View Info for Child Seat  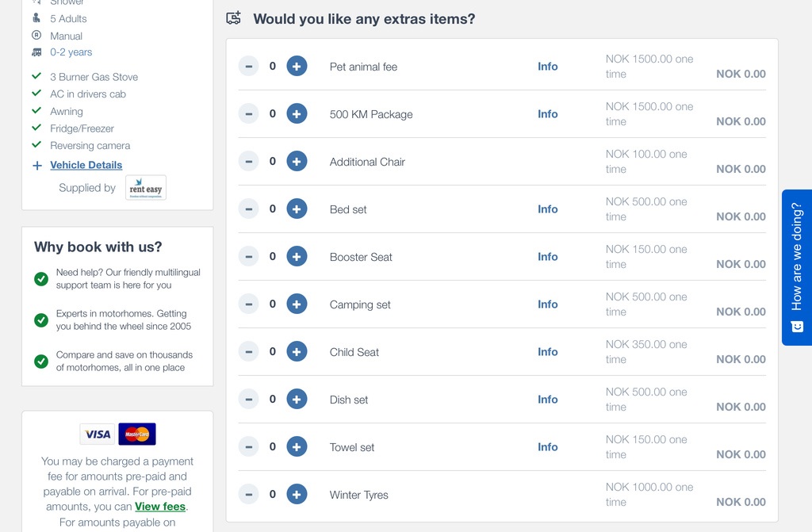pos(547,352)
